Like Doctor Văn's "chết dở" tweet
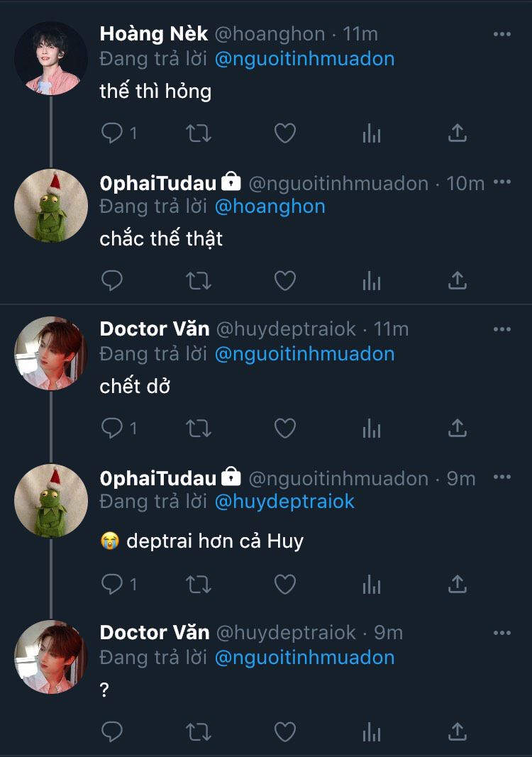 284,428
